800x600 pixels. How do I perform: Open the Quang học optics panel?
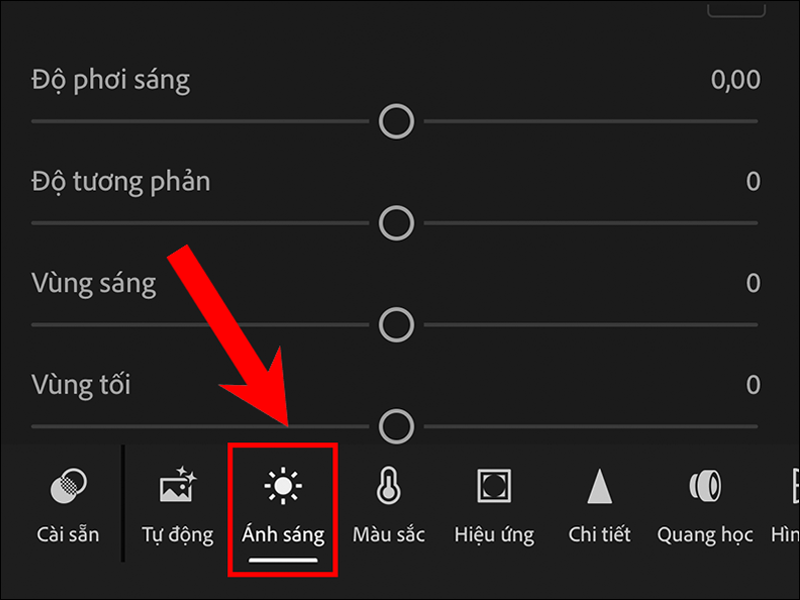click(x=705, y=505)
